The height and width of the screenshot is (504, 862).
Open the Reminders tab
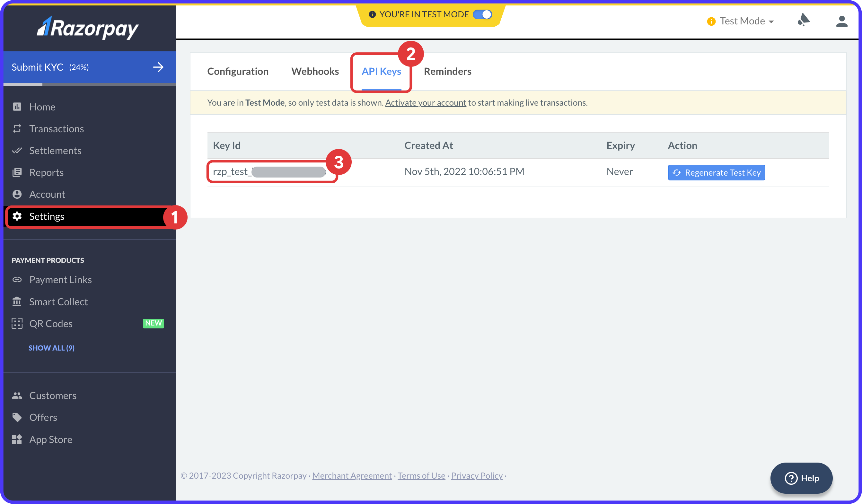click(447, 72)
